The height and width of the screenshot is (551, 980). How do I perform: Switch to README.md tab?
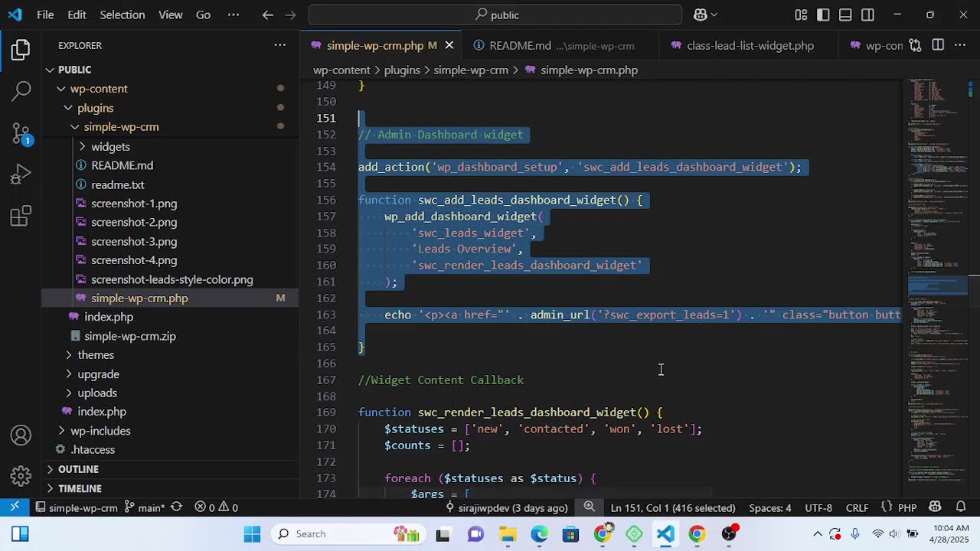click(x=560, y=46)
